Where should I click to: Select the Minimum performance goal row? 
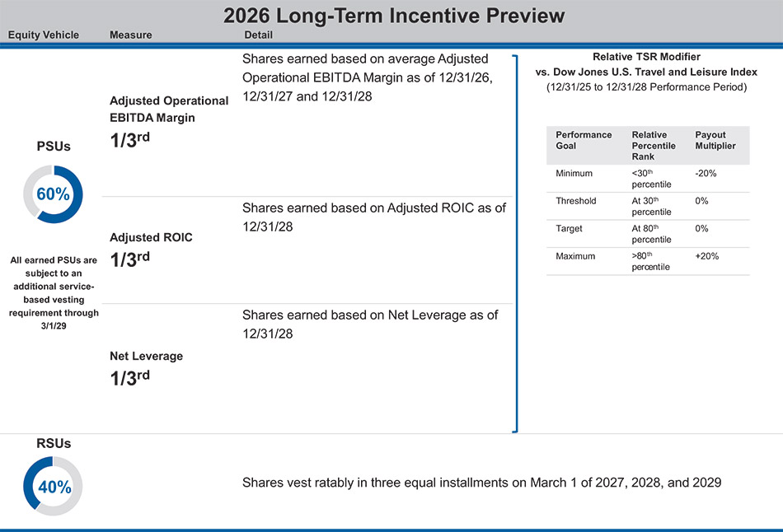[x=574, y=173]
